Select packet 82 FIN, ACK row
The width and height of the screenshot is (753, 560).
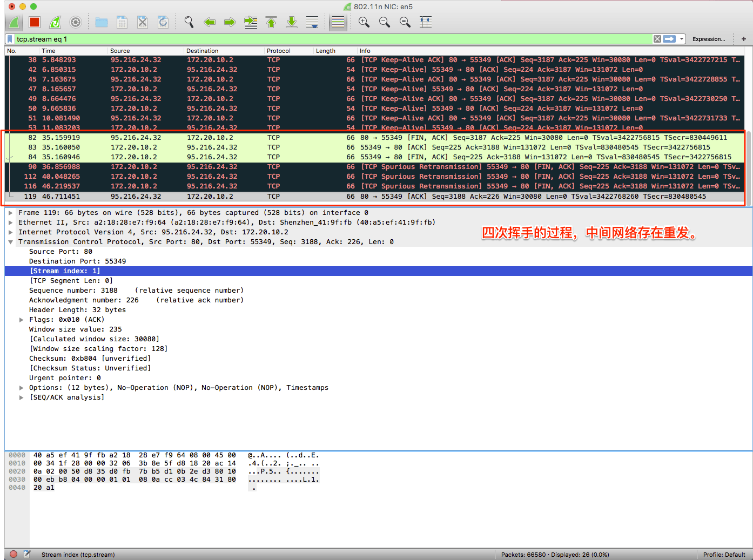[374, 138]
